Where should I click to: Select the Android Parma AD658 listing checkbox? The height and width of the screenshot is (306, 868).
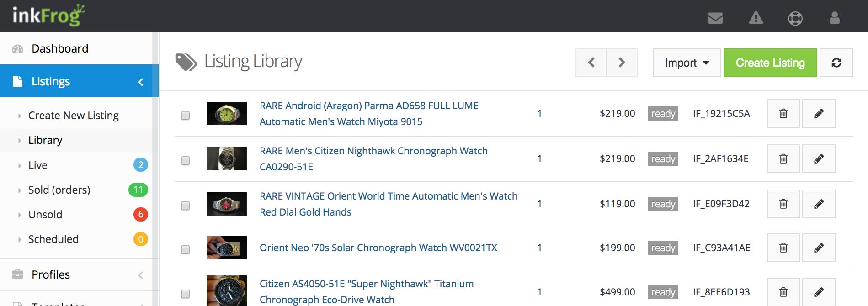click(x=185, y=116)
